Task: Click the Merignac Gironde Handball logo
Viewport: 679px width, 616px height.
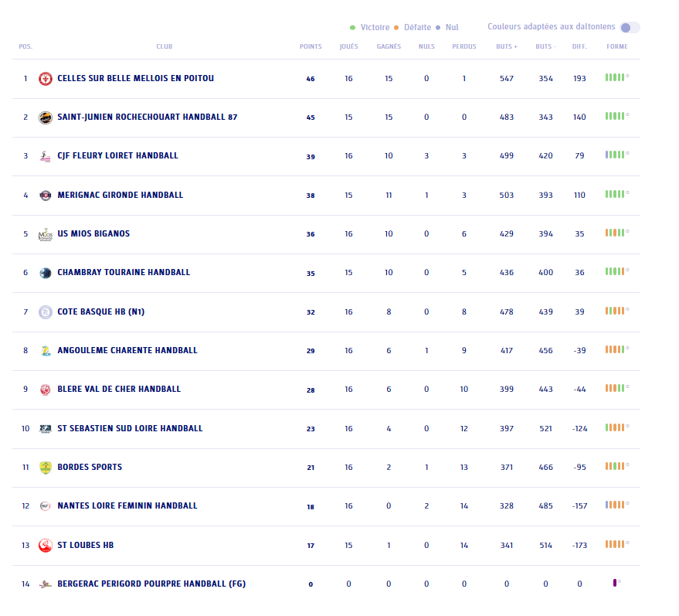Action: click(x=46, y=196)
